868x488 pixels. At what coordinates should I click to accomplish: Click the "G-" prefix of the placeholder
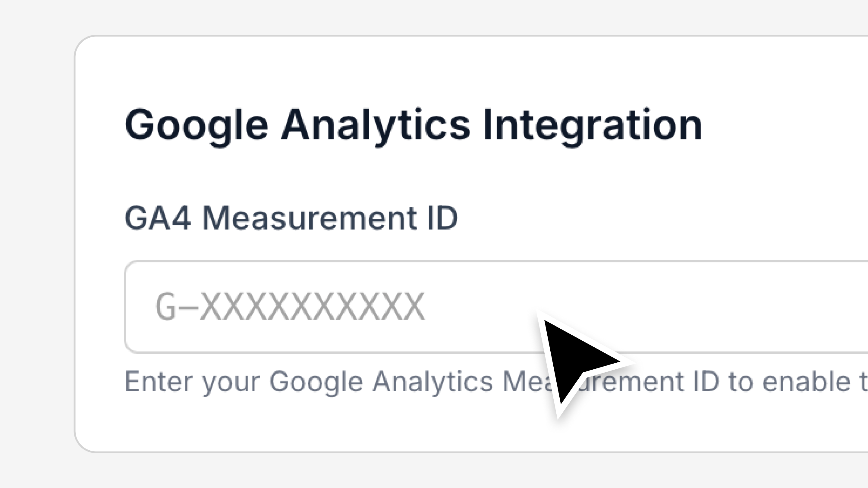[172, 306]
